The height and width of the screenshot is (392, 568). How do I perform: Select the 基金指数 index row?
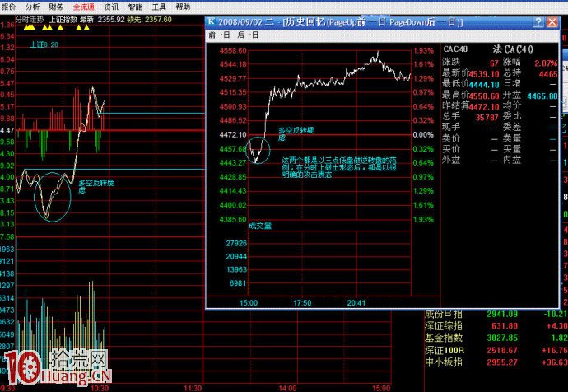pyautogui.click(x=496, y=338)
